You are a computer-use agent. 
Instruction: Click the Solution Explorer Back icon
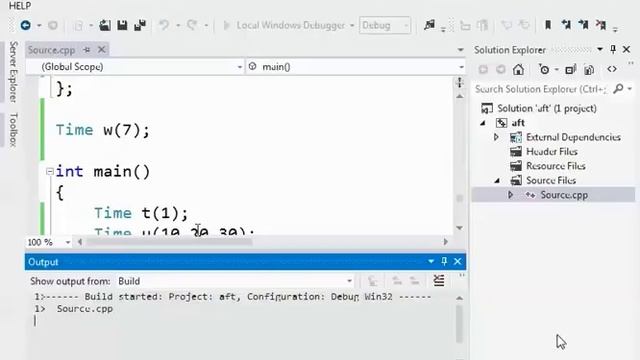tap(483, 70)
